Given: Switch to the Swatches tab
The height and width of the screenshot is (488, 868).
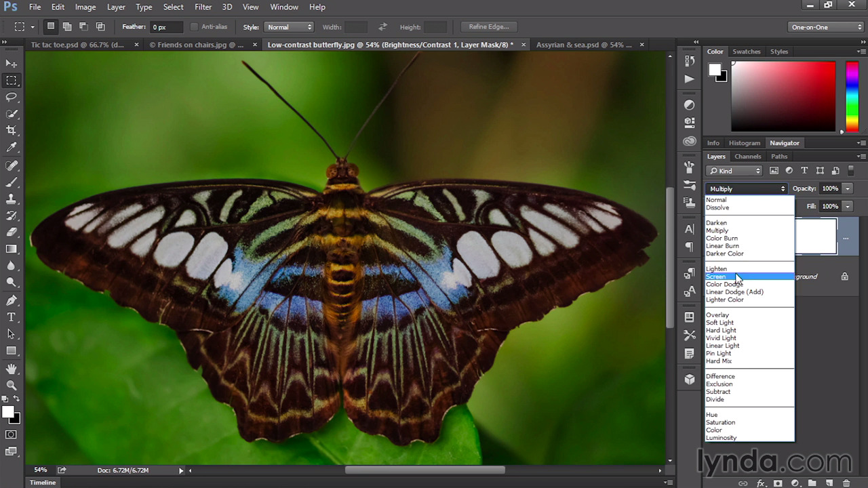Looking at the screenshot, I should point(747,52).
